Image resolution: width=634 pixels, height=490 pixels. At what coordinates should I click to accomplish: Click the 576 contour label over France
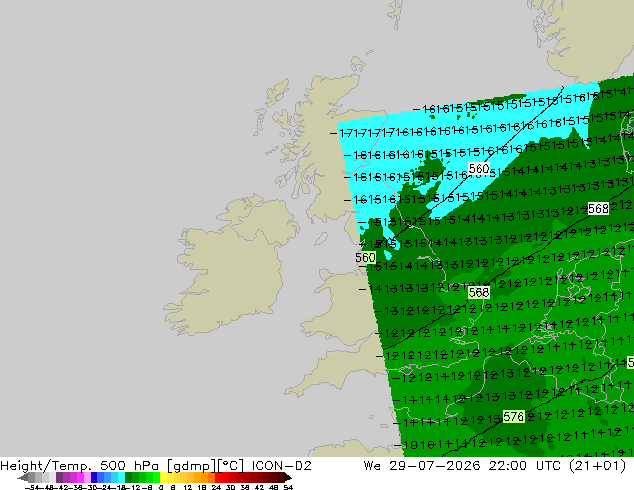pos(514,416)
